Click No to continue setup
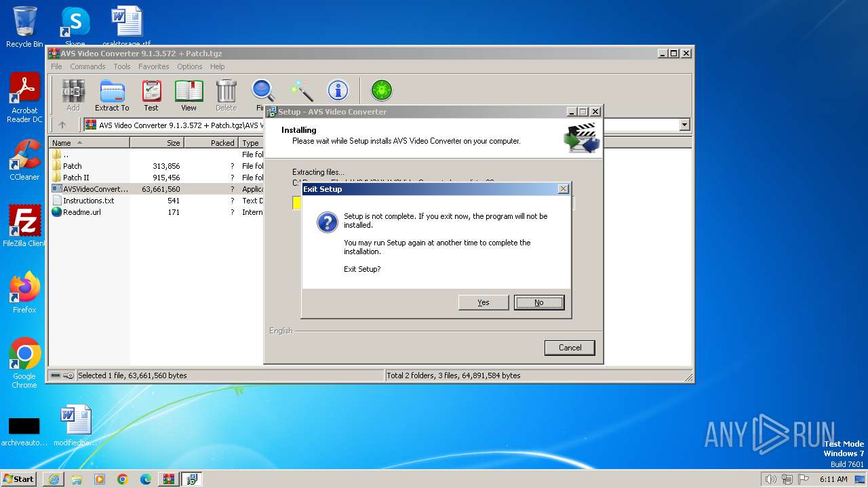 pyautogui.click(x=539, y=302)
